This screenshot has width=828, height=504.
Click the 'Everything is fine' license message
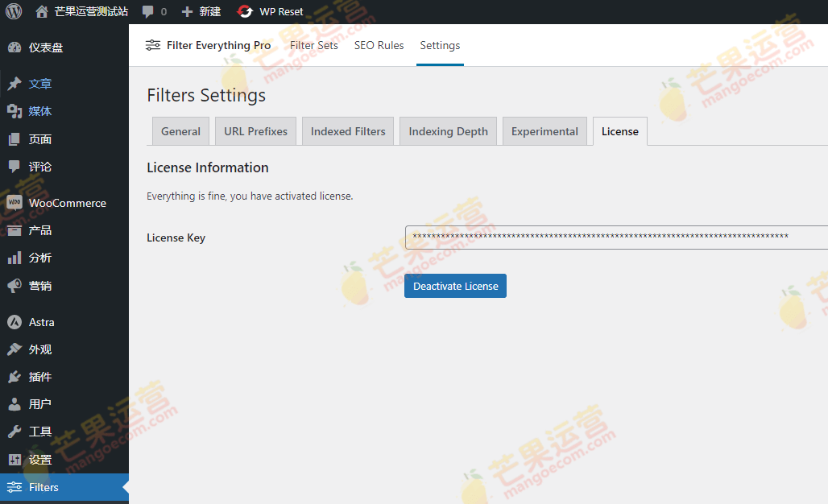250,196
